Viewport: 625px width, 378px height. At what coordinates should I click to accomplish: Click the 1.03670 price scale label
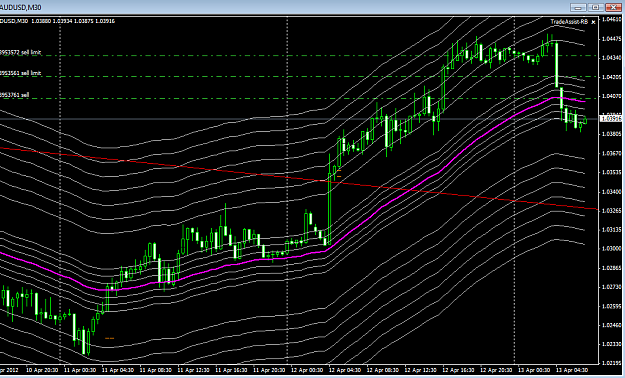[x=611, y=153]
